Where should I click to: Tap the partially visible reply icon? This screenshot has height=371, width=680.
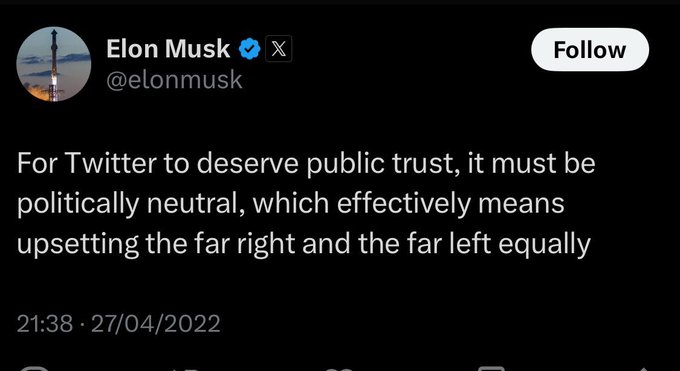point(33,369)
